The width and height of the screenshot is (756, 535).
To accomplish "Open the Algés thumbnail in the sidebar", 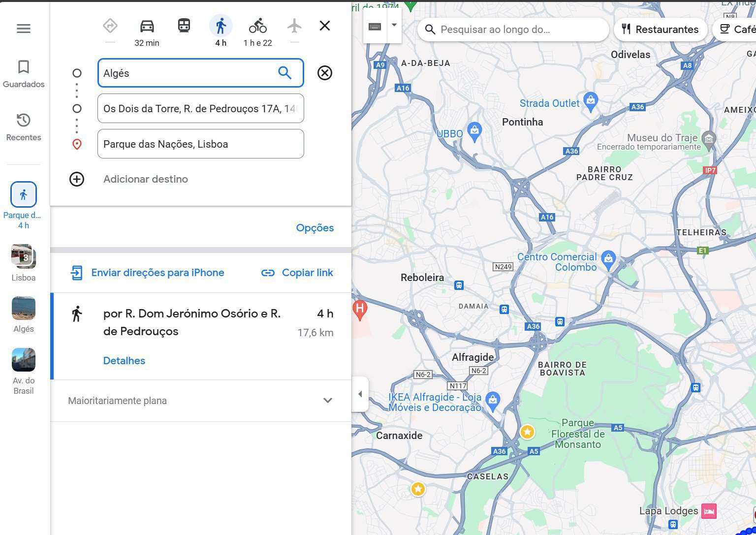I will click(x=23, y=308).
